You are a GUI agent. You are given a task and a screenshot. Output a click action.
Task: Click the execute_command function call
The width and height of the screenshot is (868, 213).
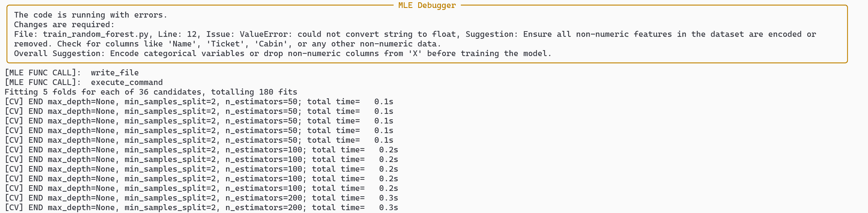(127, 82)
